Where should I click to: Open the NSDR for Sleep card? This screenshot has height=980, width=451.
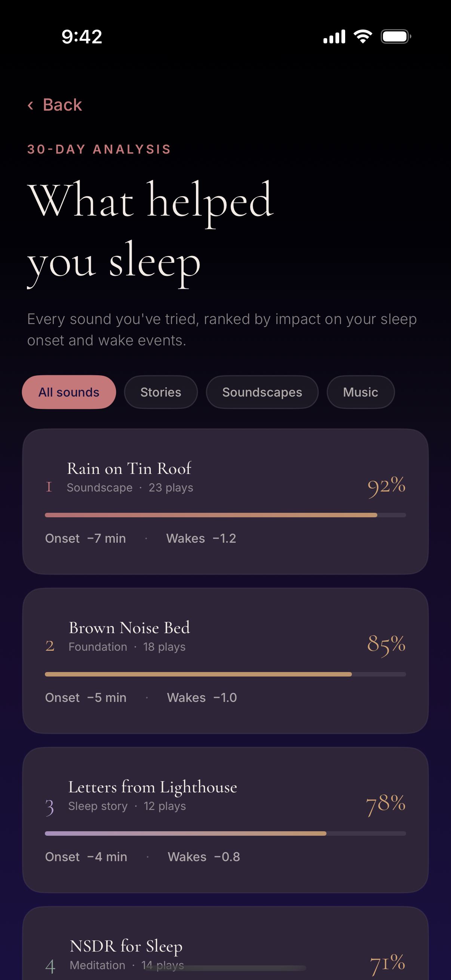[225, 943]
